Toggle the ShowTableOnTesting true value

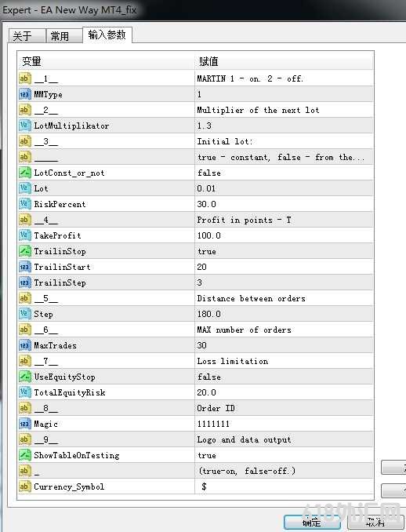click(284, 455)
